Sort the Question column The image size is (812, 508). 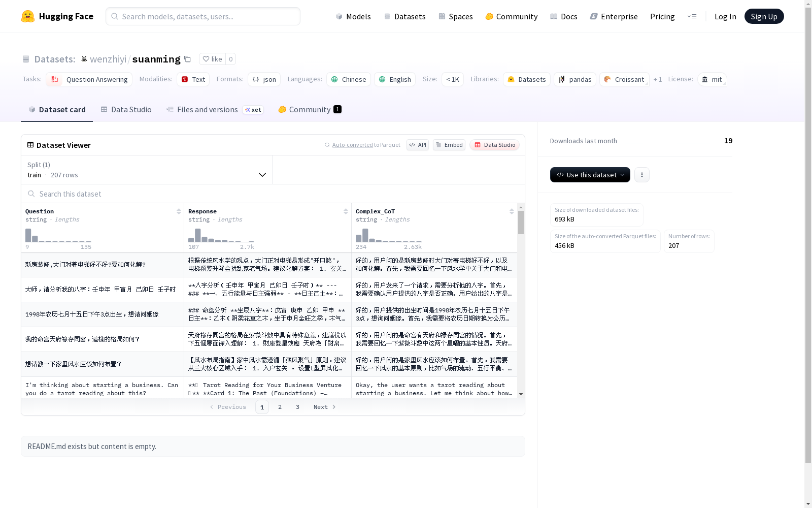[179, 211]
